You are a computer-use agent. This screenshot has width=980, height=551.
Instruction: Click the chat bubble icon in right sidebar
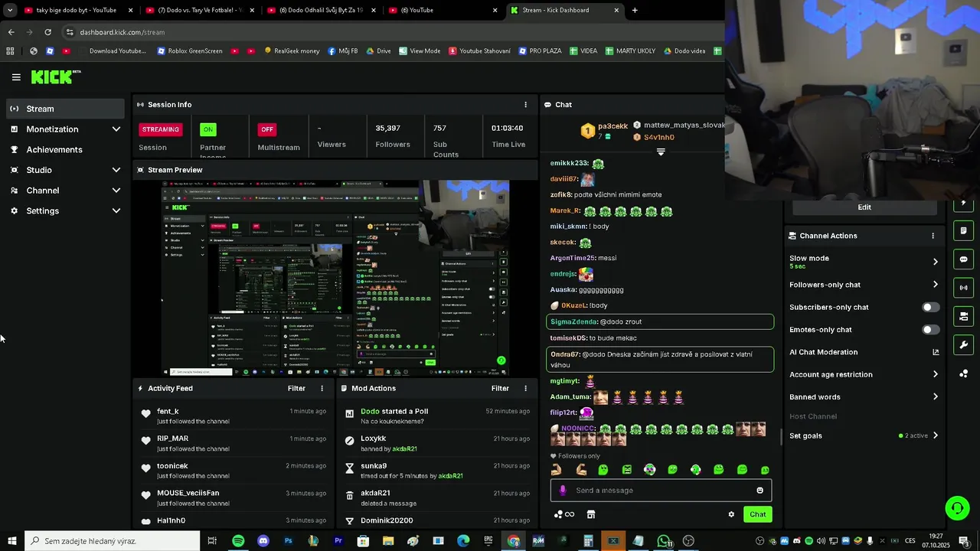[x=963, y=259]
